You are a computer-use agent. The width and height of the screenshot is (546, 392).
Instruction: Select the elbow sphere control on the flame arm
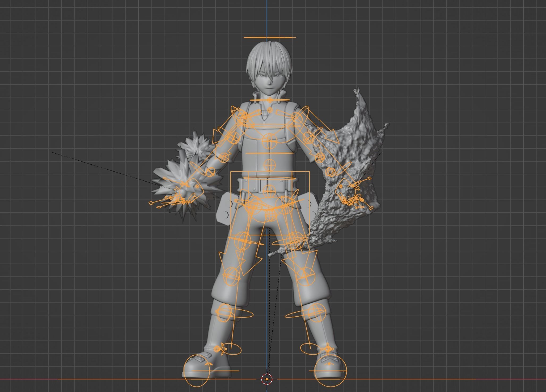click(x=320, y=158)
